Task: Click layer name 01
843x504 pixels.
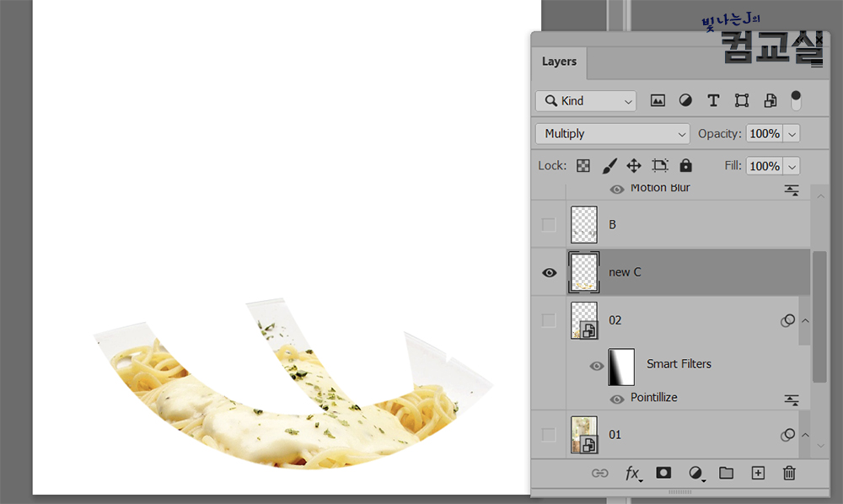Action: point(615,435)
